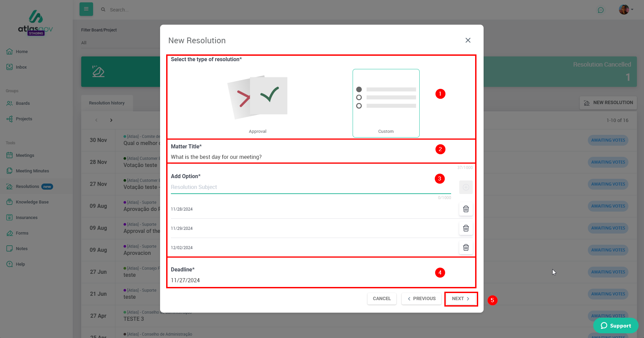This screenshot has height=338, width=644.
Task: Click the CANCEL button
Action: click(382, 299)
